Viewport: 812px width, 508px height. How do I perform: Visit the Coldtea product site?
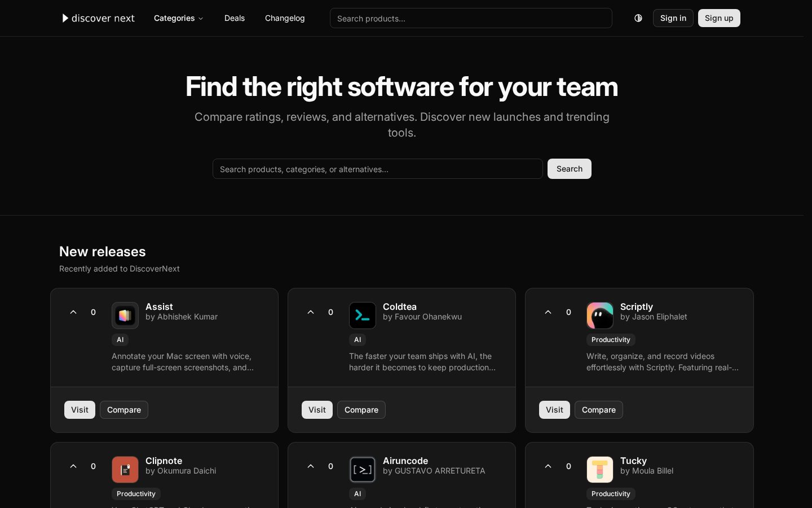(x=317, y=410)
